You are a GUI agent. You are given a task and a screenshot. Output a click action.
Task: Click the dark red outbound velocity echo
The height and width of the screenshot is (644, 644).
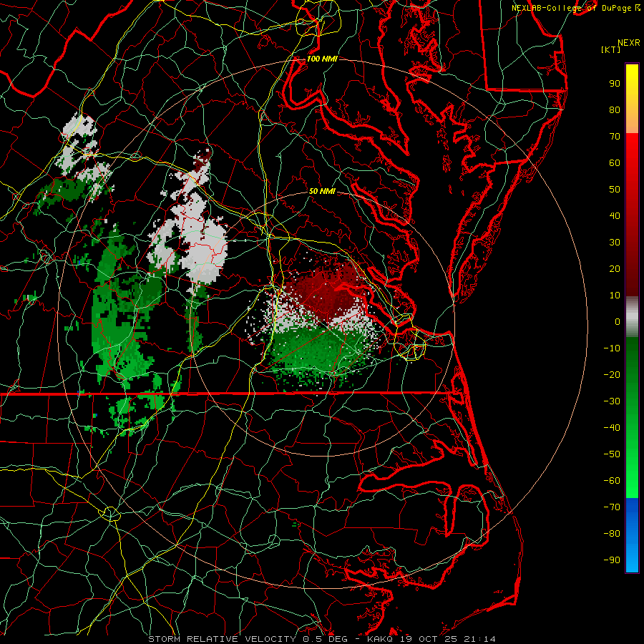(x=326, y=290)
